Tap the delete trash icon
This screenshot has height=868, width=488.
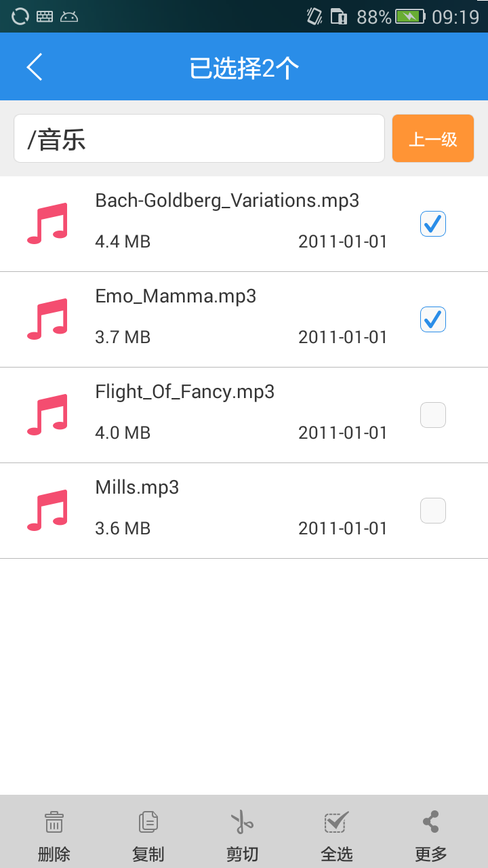click(54, 822)
